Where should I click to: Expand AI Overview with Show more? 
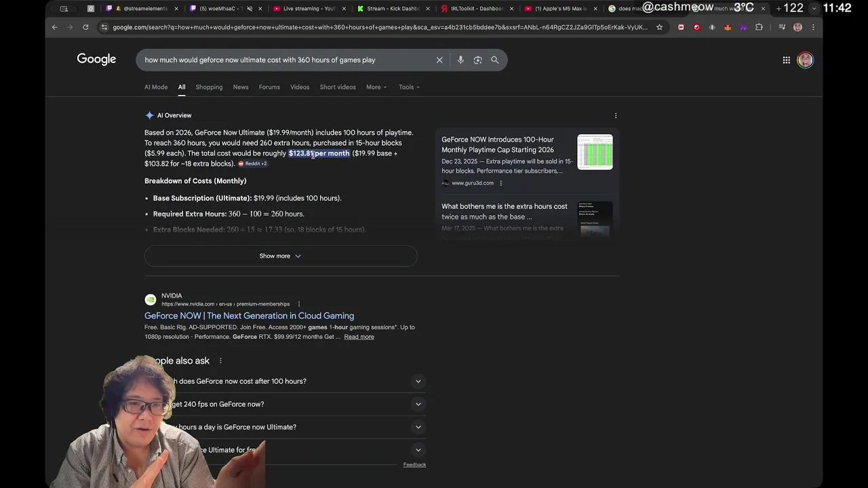click(x=281, y=256)
